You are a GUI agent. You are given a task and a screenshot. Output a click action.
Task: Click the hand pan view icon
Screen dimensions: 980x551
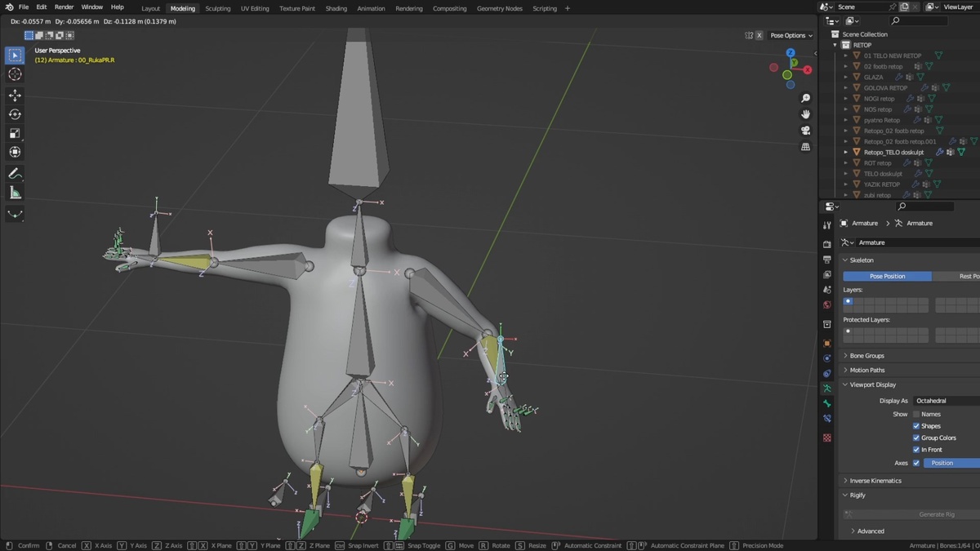(x=805, y=114)
